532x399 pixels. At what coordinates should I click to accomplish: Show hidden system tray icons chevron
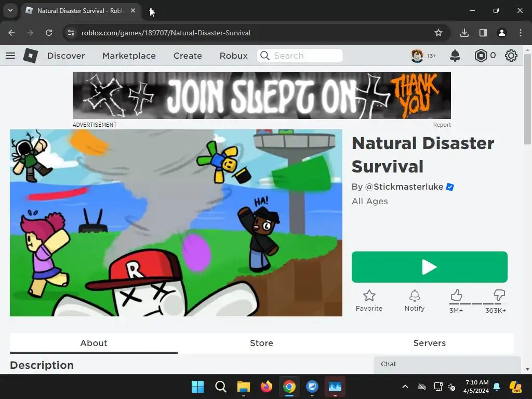point(405,387)
